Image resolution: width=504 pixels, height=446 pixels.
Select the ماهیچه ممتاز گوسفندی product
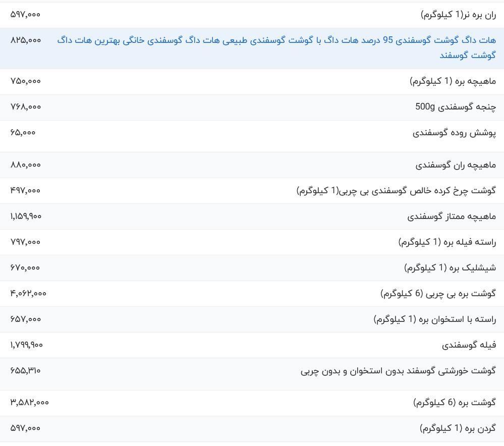coord(452,216)
